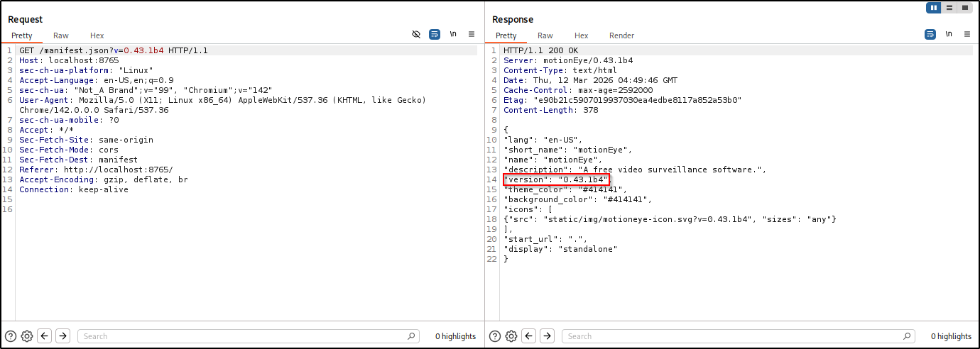980x349 pixels.
Task: Switch Request view to Raw tab
Action: point(61,35)
